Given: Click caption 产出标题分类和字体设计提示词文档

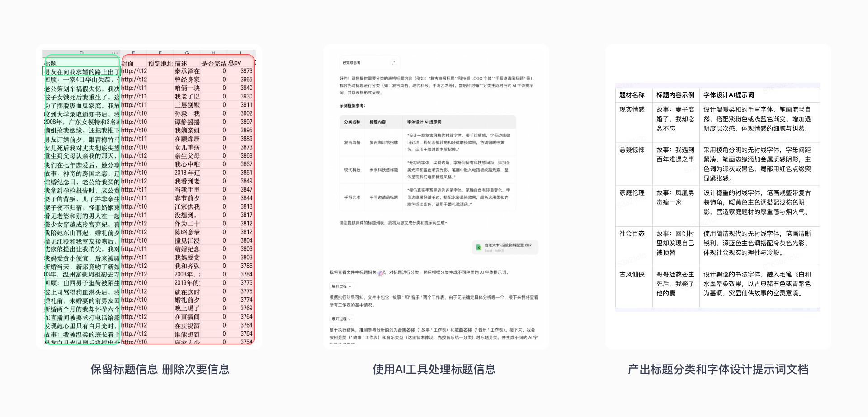Looking at the screenshot, I should [718, 369].
